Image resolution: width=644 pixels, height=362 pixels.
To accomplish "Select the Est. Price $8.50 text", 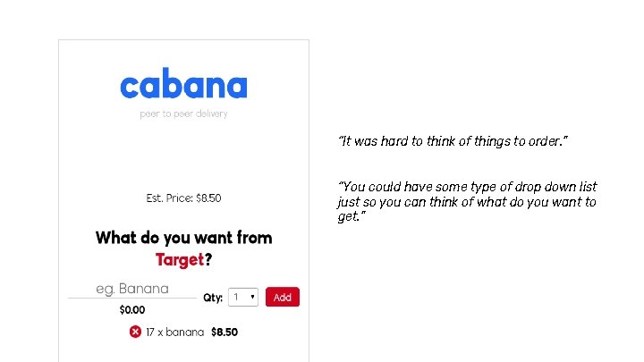I will pos(183,198).
